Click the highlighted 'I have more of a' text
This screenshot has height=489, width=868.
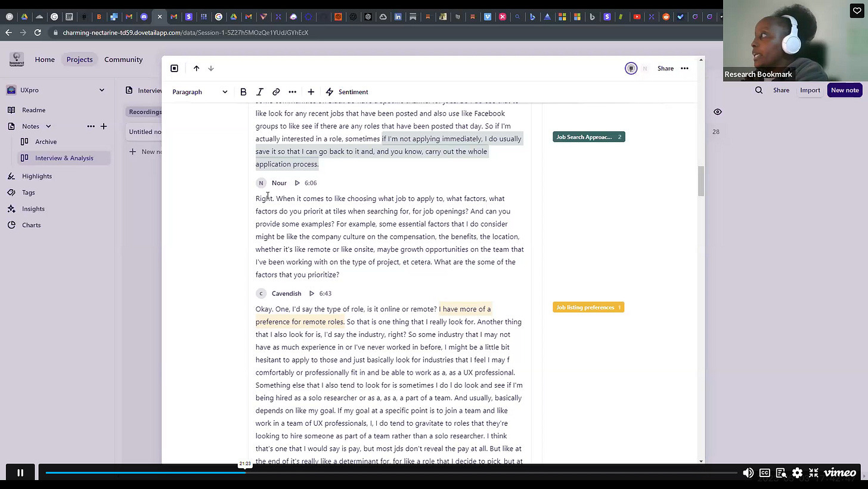pos(464,309)
